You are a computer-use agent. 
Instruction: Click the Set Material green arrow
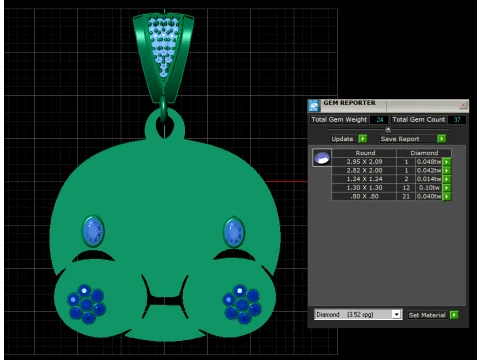[x=454, y=315]
